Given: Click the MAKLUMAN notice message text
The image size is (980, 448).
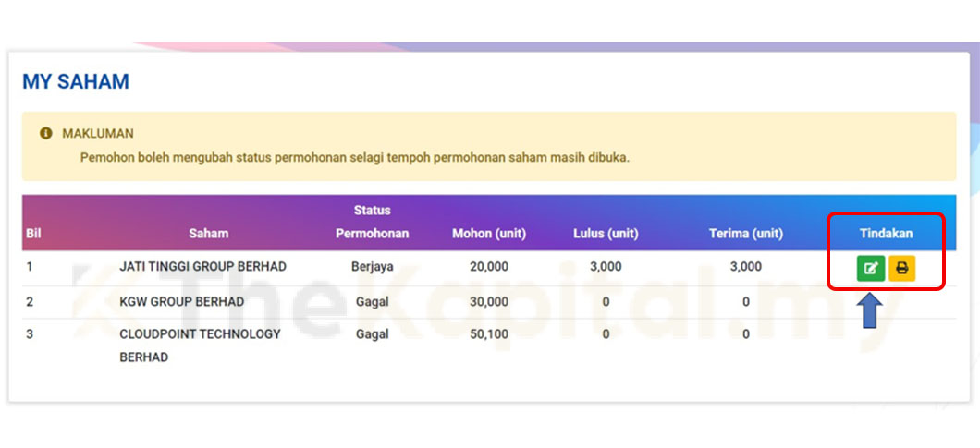Looking at the screenshot, I should tap(354, 157).
